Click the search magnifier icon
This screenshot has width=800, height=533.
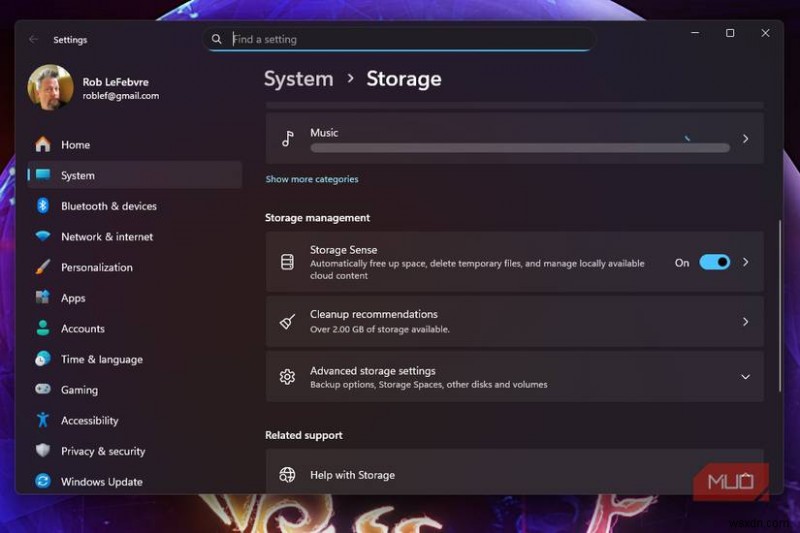[x=216, y=39]
